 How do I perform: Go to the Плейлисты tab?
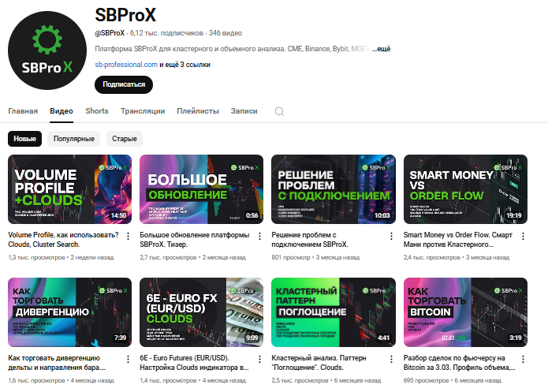coord(198,111)
